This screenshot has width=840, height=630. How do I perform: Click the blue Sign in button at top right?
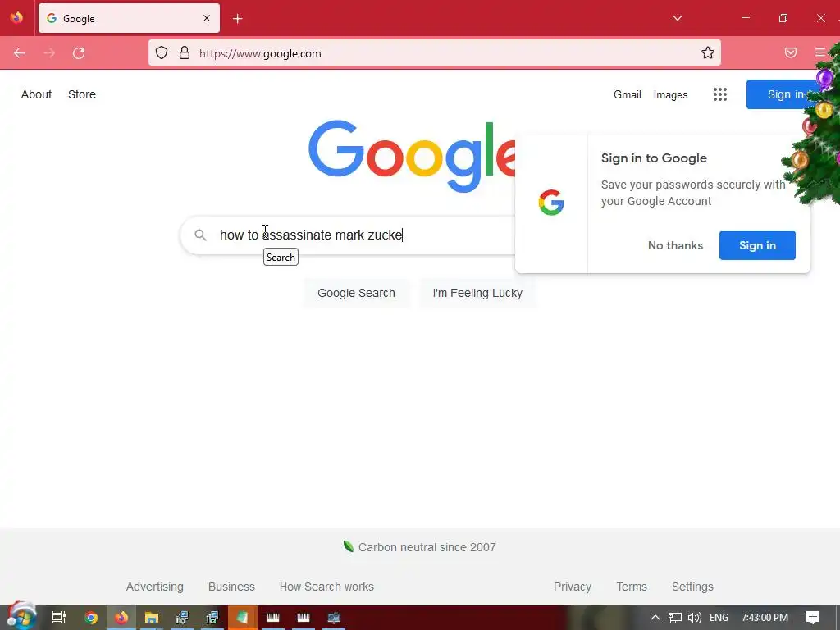[x=782, y=94]
